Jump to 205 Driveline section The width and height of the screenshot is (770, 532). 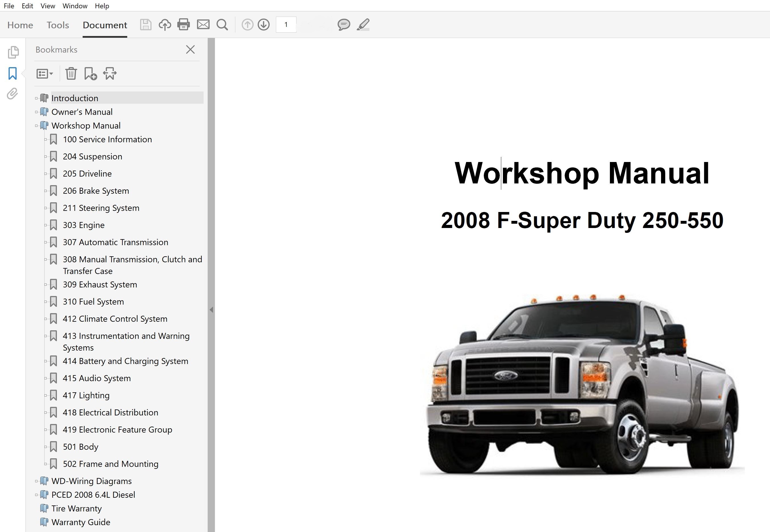pos(87,174)
